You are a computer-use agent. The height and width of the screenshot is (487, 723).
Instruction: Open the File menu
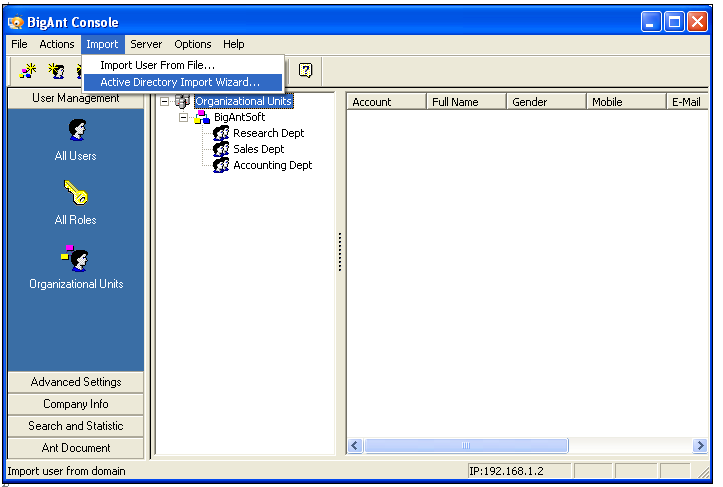pos(19,44)
